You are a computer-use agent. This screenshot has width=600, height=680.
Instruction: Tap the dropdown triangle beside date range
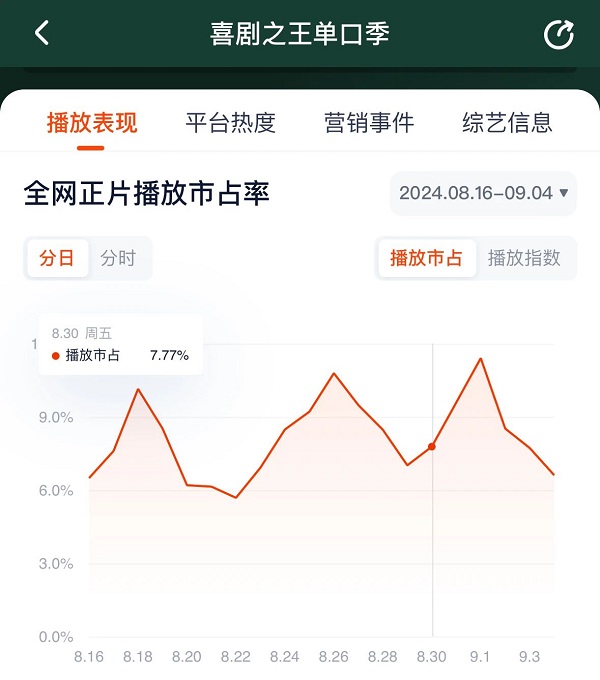tap(564, 193)
